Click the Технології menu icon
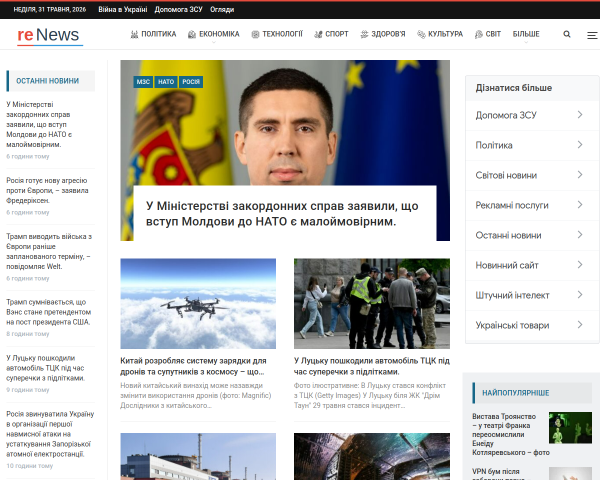This screenshot has width=600, height=480. point(255,34)
